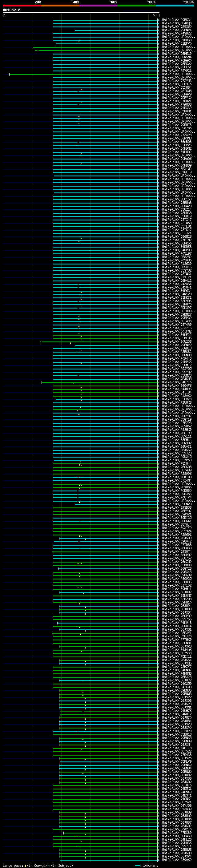Select the UniRef100_Q8IKW5 label
The image size is (197, 868).
coord(176,91)
